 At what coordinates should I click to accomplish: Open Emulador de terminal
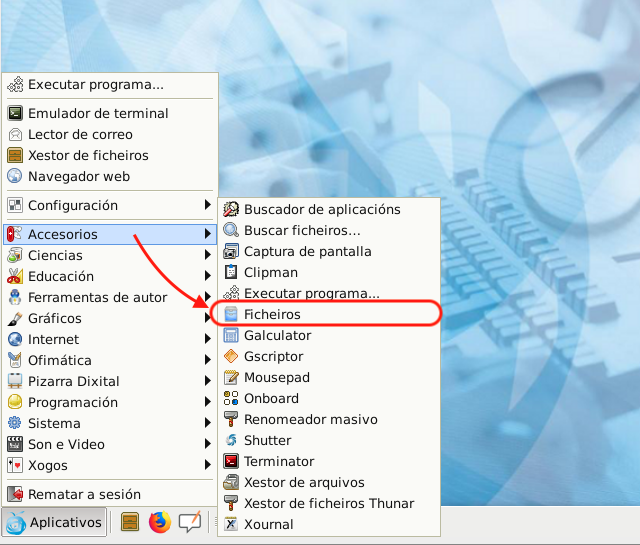[x=98, y=113]
